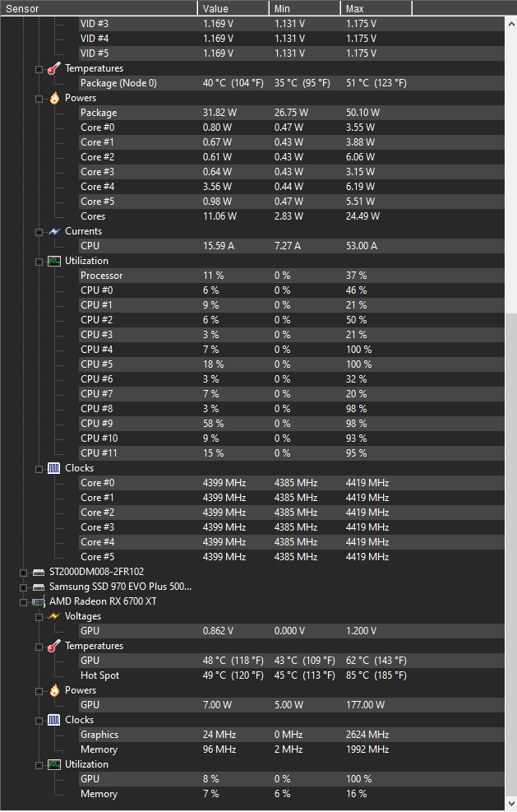
Task: Click the flame icon beside the CPU Powers section
Action: click(x=53, y=97)
